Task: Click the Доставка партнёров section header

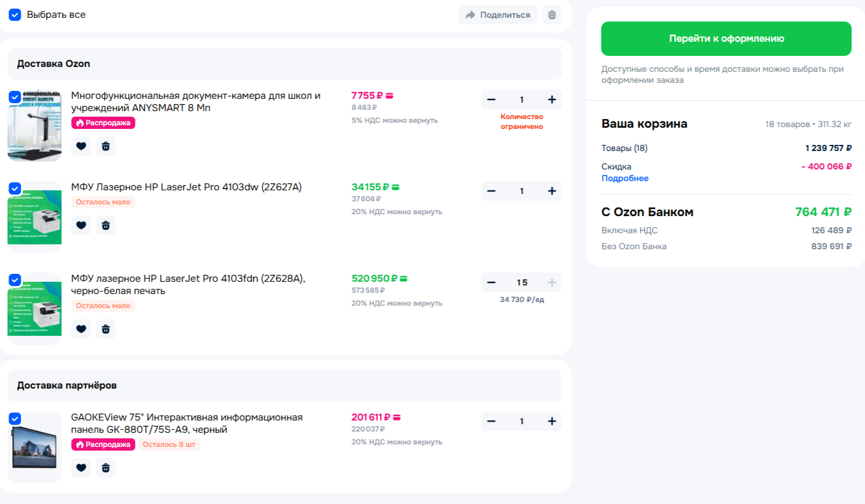Action: click(x=285, y=386)
